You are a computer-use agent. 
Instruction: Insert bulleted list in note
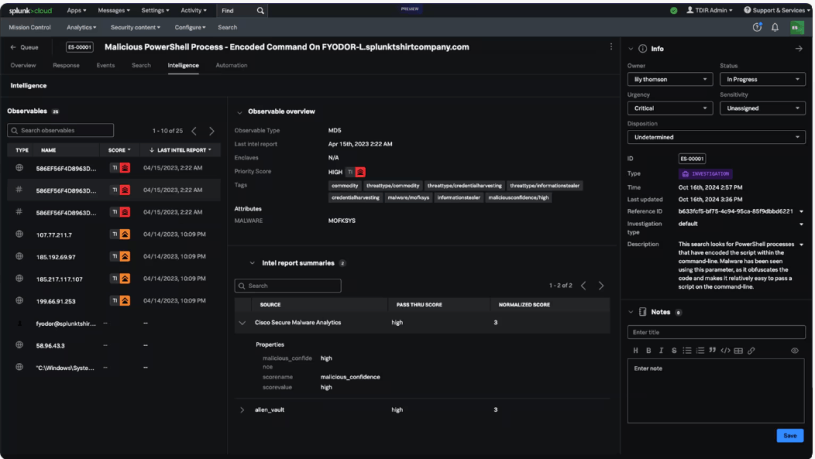click(x=687, y=350)
